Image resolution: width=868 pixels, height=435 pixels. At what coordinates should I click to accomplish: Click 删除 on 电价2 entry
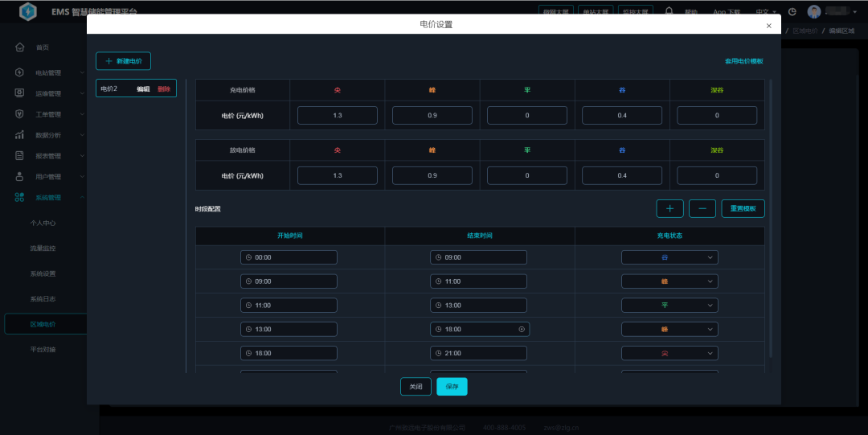164,89
